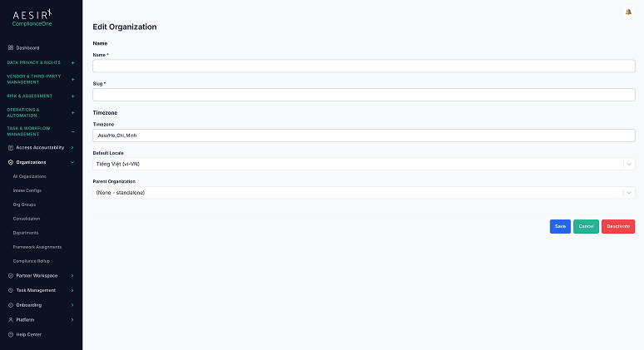This screenshot has width=644, height=350.
Task: Open the Org Groups menu item
Action: [24, 205]
